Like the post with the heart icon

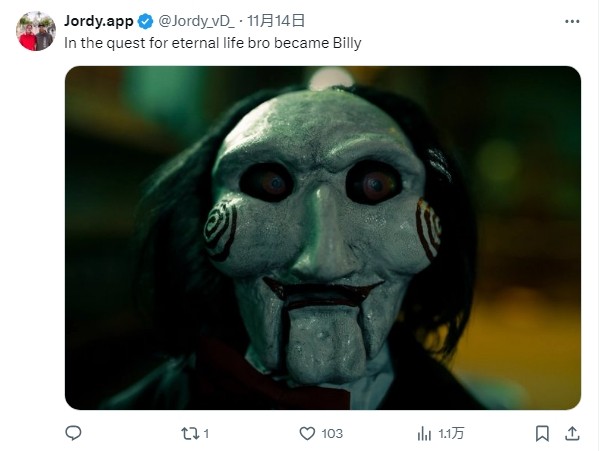(x=307, y=433)
